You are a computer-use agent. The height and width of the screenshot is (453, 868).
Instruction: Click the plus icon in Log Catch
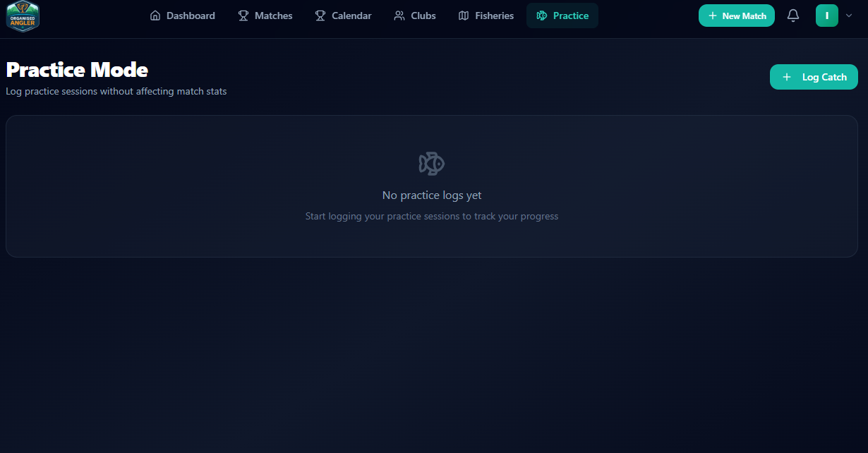click(787, 77)
